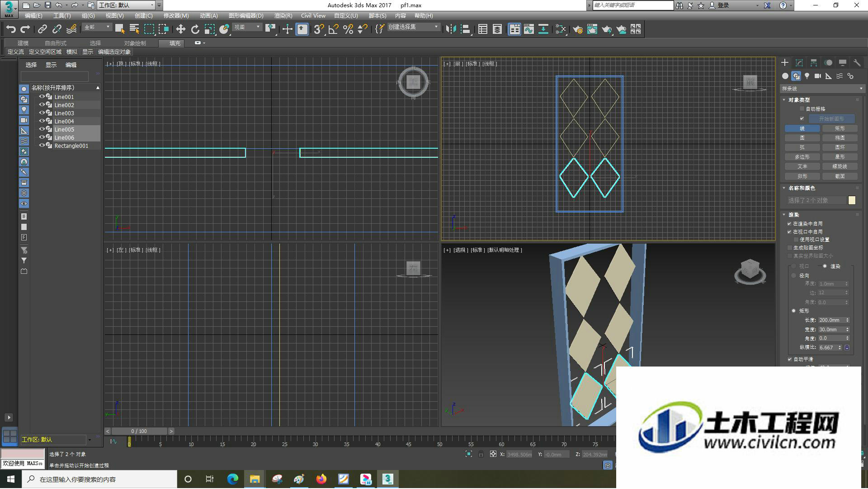Activate Select and Move tool

[x=180, y=29]
